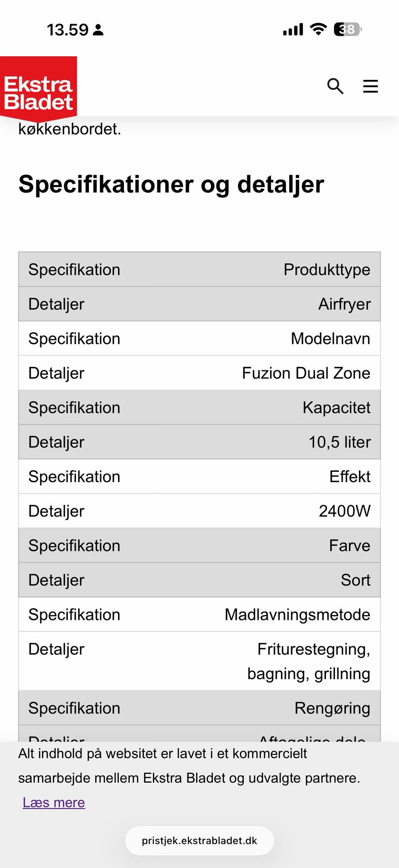Open the hamburger menu
This screenshot has height=868, width=399.
click(370, 86)
